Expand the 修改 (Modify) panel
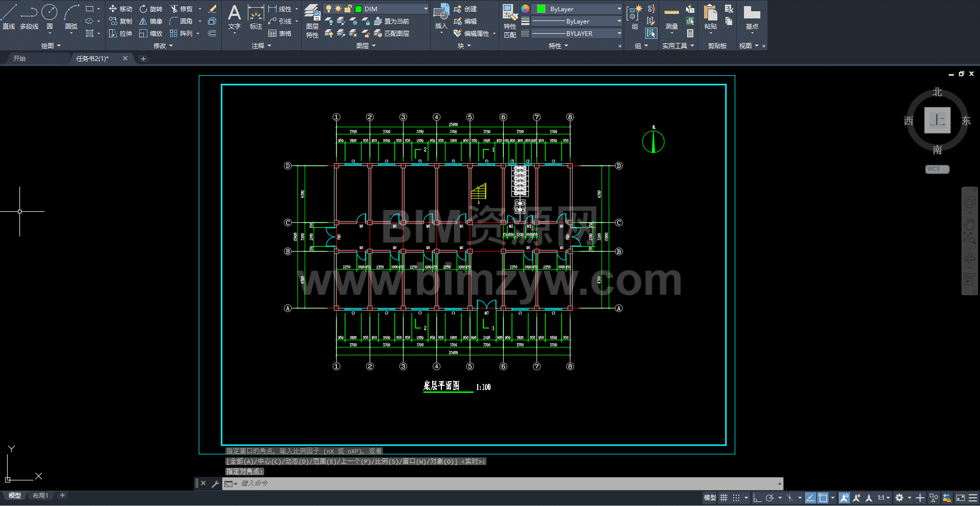The height and width of the screenshot is (506, 980). pyautogui.click(x=163, y=46)
